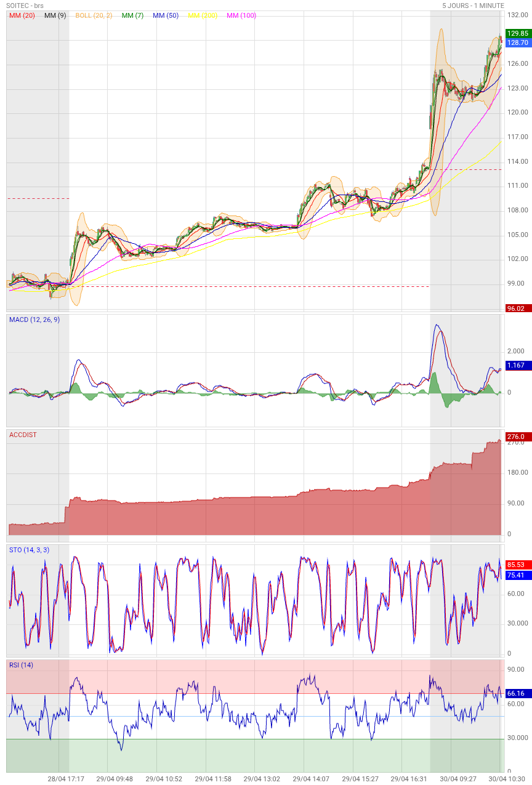Screen dimensions: 532x785
Task: Click the red 276.0 ACCDIST value tag
Action: click(517, 437)
